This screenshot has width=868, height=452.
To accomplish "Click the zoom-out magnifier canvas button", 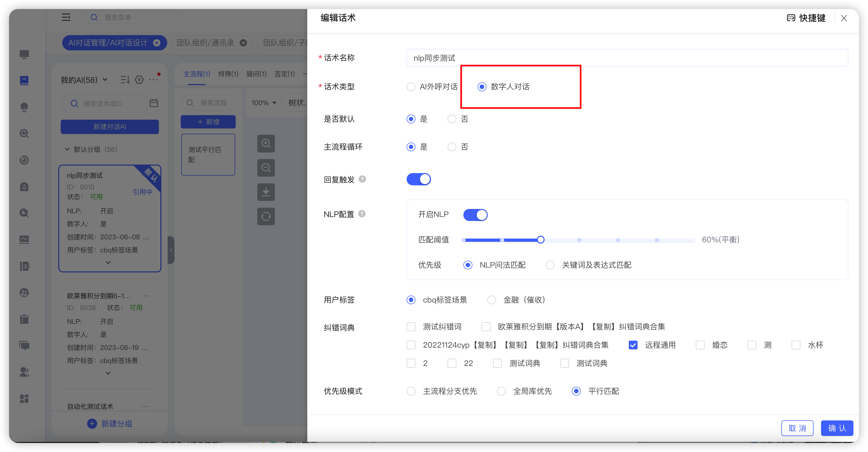I will point(266,168).
